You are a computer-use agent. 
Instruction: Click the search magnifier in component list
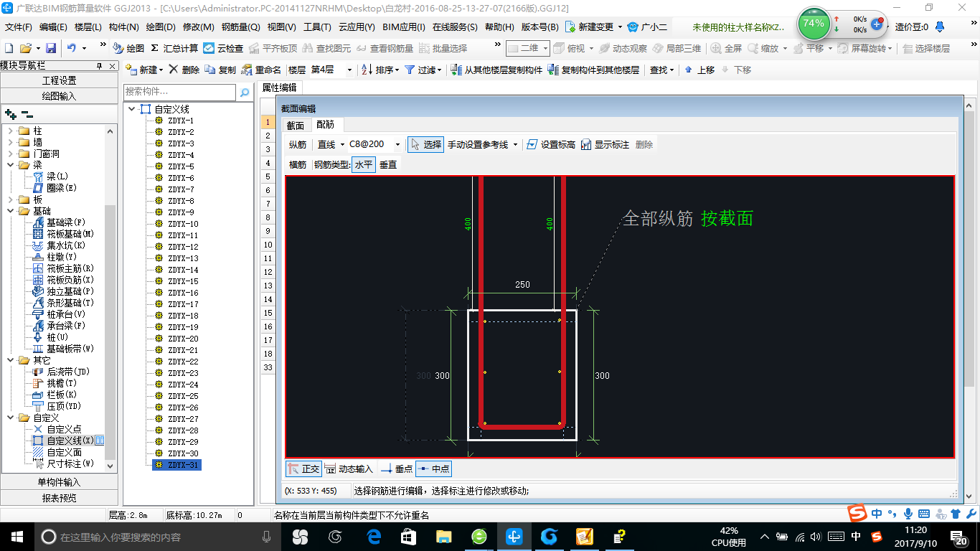coord(245,92)
